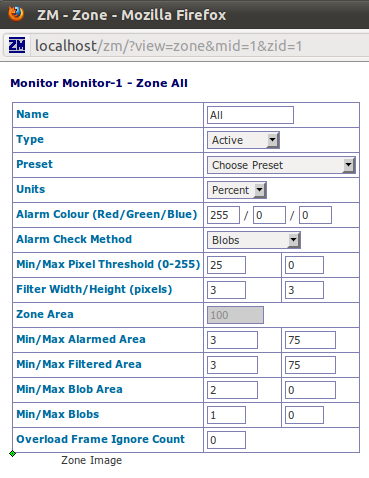Click the Max Blobs field

tap(304, 415)
